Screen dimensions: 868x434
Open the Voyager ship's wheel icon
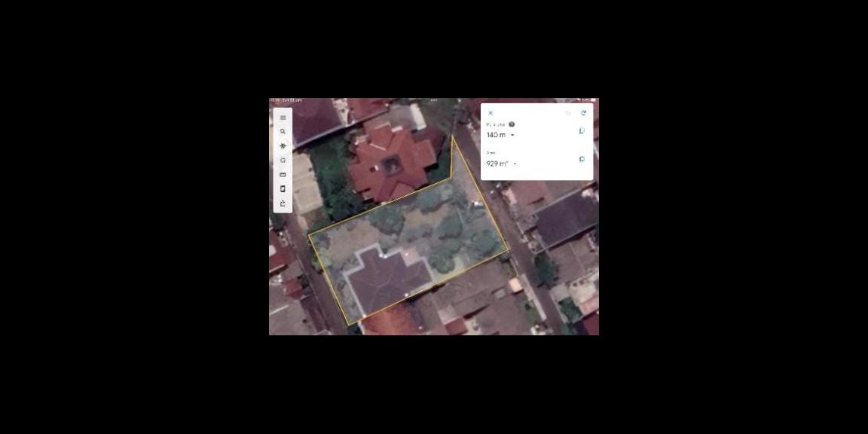pyautogui.click(x=283, y=145)
